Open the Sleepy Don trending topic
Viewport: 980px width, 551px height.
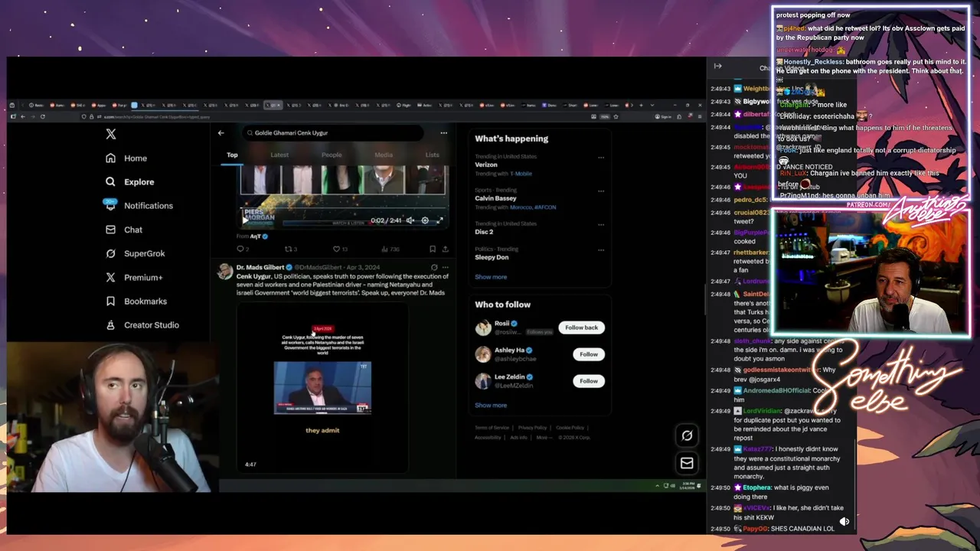492,257
